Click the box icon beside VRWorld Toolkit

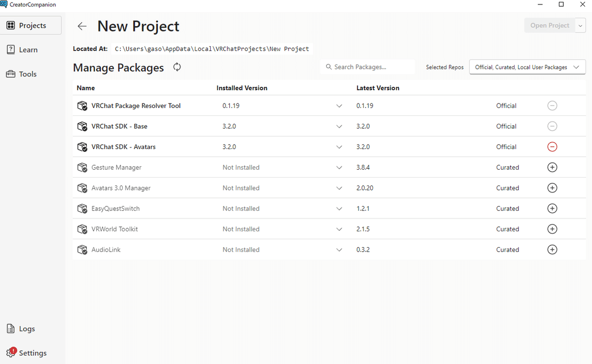click(x=82, y=229)
